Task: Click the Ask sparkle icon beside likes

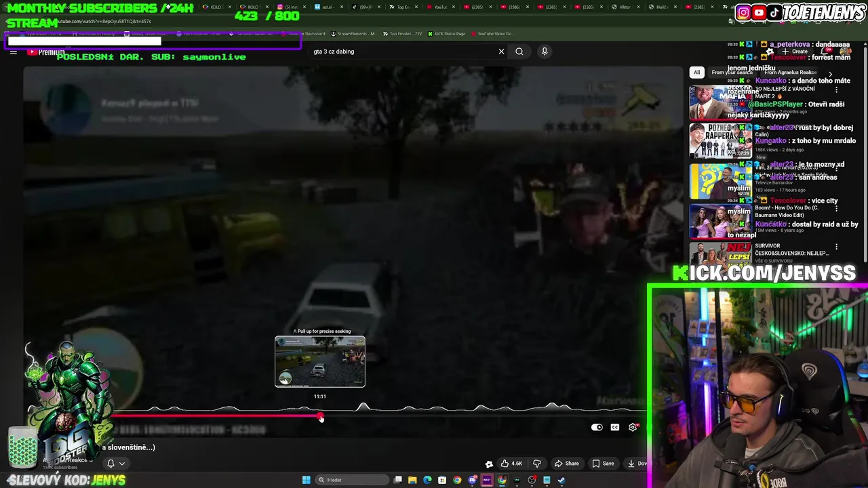Action: (x=489, y=464)
